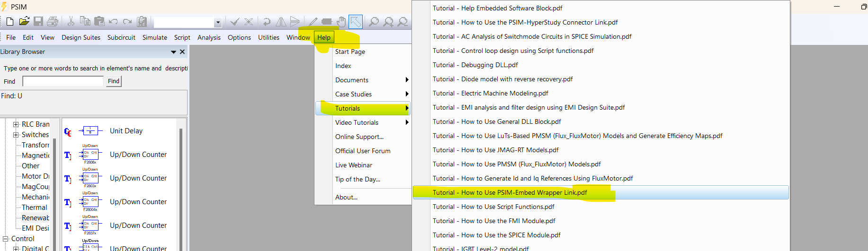Open the Utilities menu

pyautogui.click(x=268, y=37)
